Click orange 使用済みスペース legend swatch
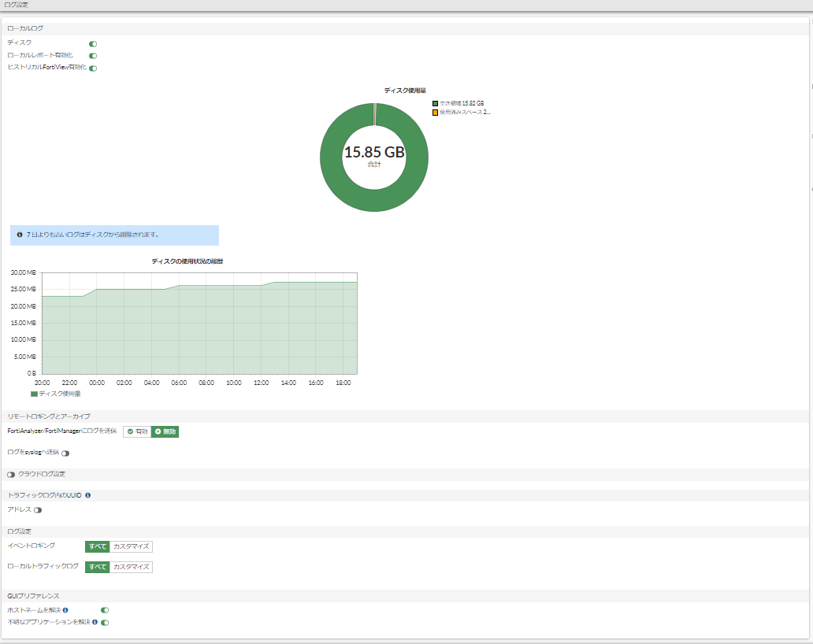This screenshot has height=644, width=813. pos(435,113)
